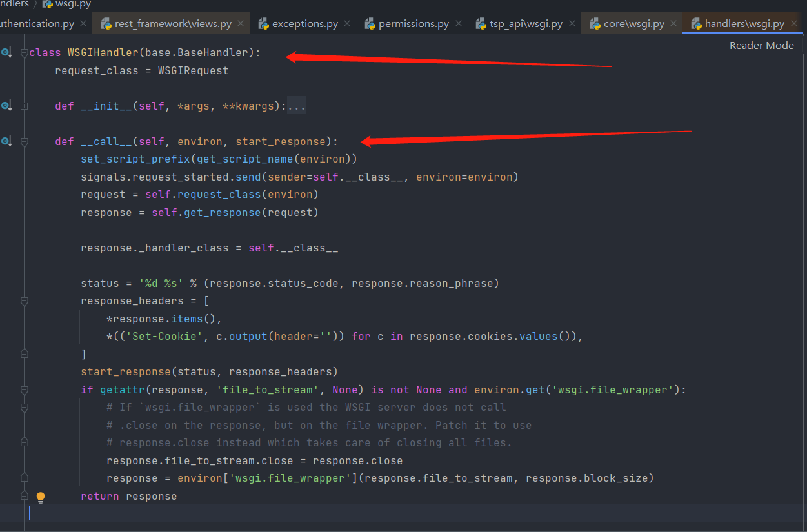Click 'get_response' method call
This screenshot has width=807, height=532.
[x=223, y=212]
